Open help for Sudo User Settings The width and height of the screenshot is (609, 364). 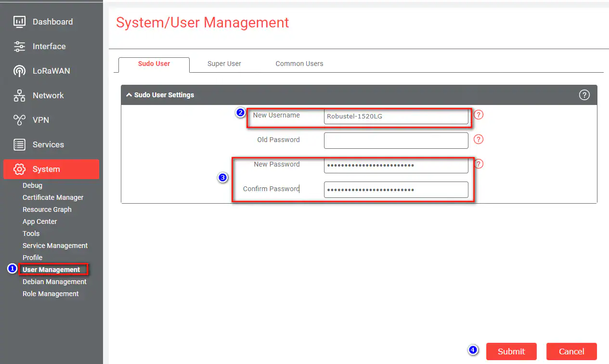point(584,95)
